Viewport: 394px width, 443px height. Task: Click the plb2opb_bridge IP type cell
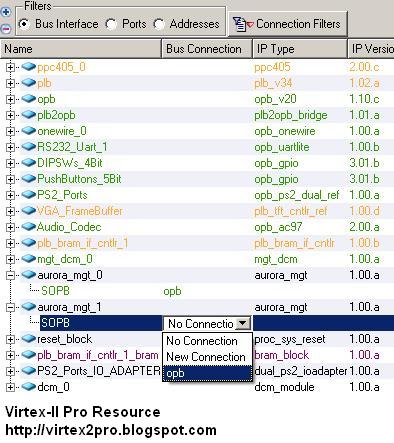(x=291, y=115)
